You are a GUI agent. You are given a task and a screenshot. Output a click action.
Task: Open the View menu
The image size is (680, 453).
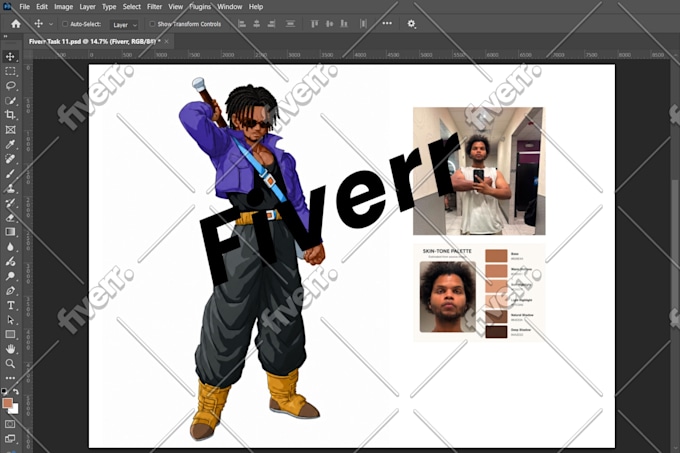(176, 7)
